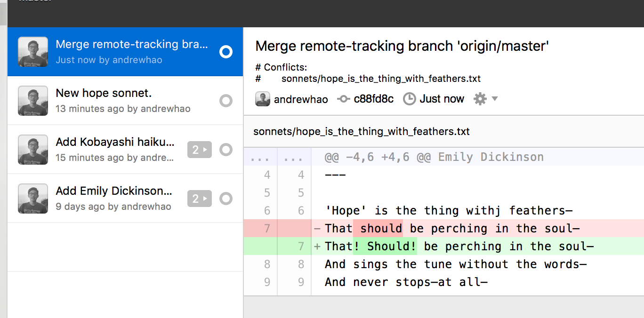This screenshot has height=318, width=644.
Task: Click avatar of New hope sonnet commit
Action: [x=33, y=101]
